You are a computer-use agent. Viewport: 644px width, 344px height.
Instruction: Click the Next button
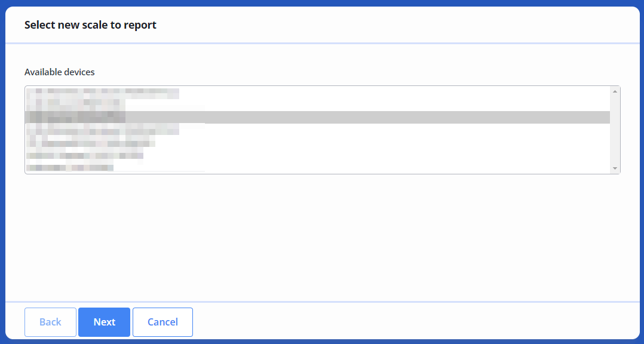pos(104,322)
